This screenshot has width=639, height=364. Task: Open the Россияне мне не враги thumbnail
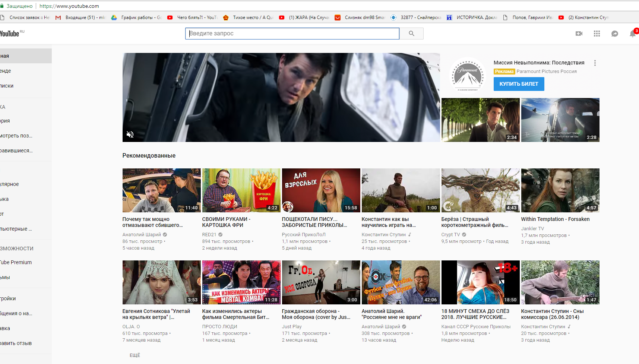click(x=401, y=282)
